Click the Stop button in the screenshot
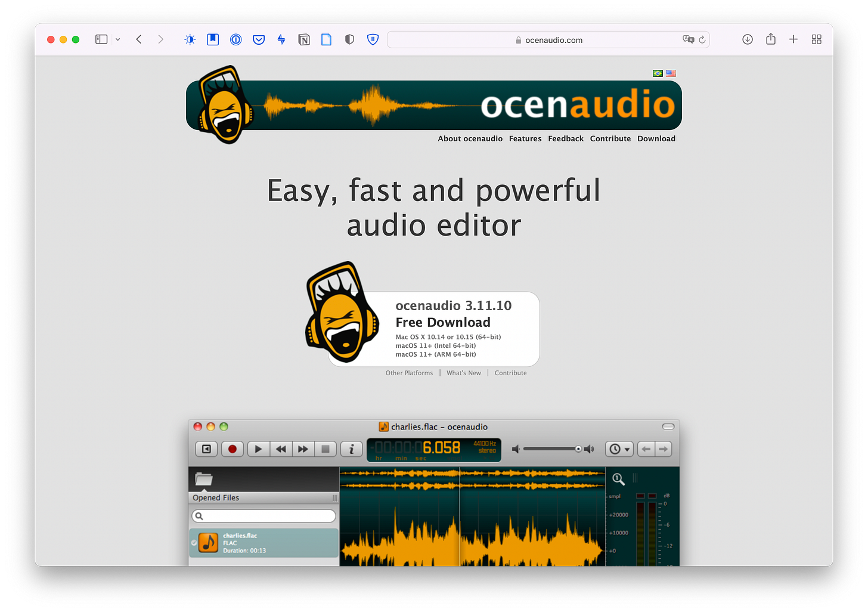 tap(325, 449)
